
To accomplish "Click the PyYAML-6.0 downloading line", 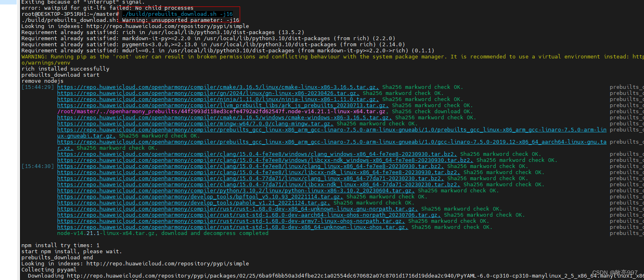I will [336, 276].
